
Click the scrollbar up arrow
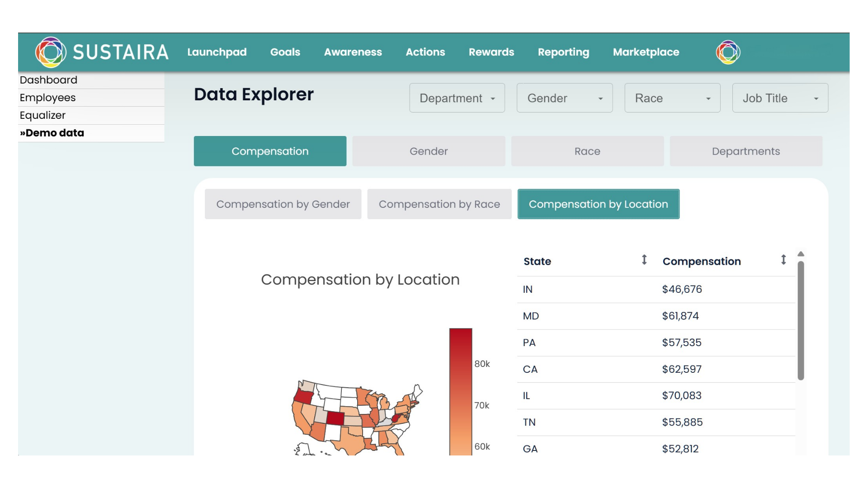pos(801,254)
